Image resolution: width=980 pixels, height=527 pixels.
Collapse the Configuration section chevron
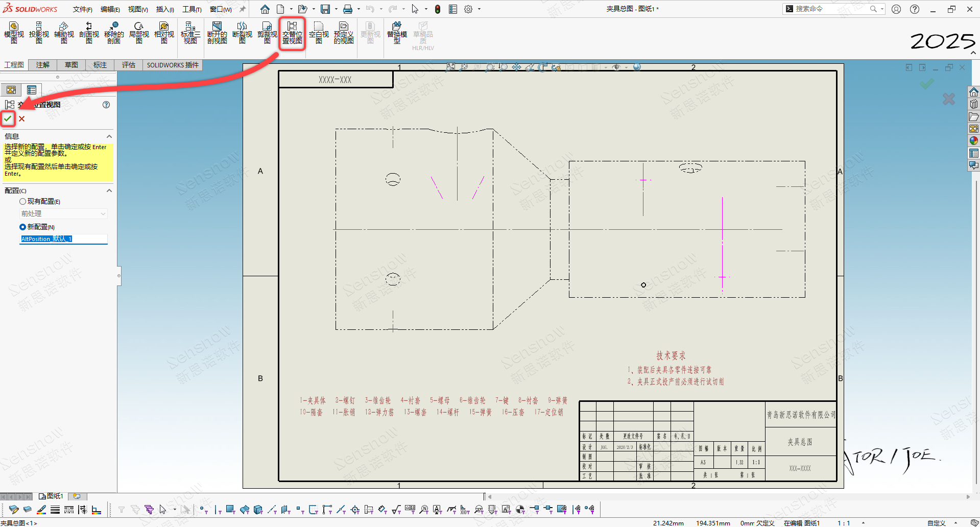[x=109, y=190]
